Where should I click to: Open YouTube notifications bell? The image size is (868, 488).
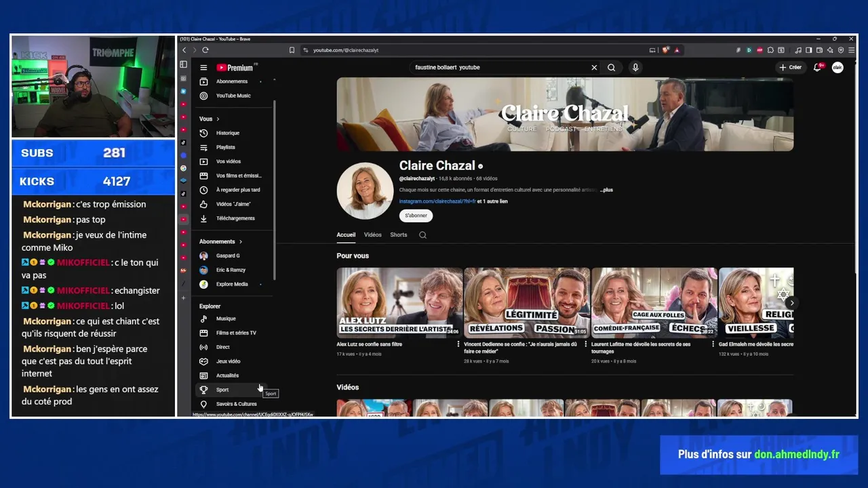pos(818,67)
